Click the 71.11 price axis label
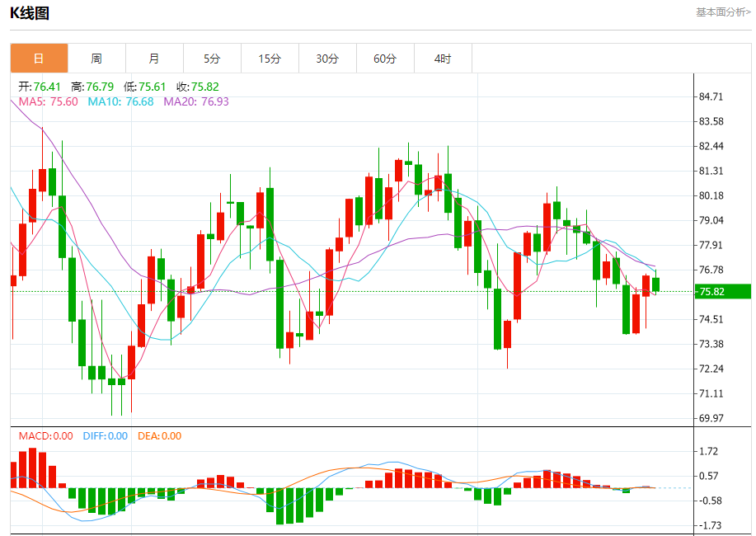Image resolution: width=756 pixels, height=536 pixels. 711,393
